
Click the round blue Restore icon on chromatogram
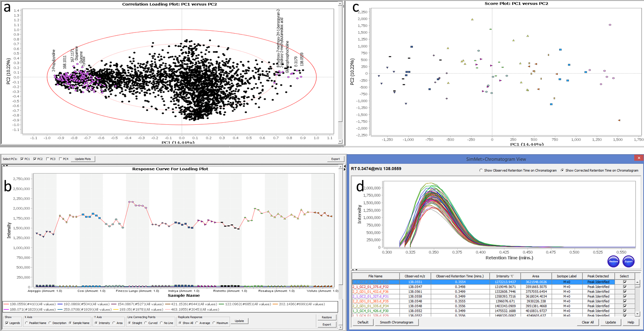pyautogui.click(x=613, y=262)
